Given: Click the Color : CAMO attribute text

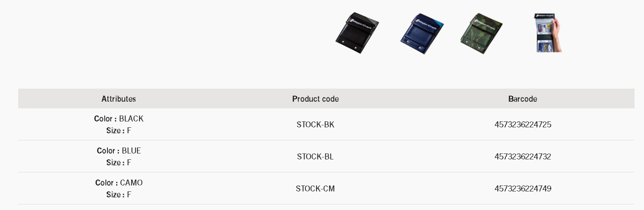Looking at the screenshot, I should click(x=119, y=183).
